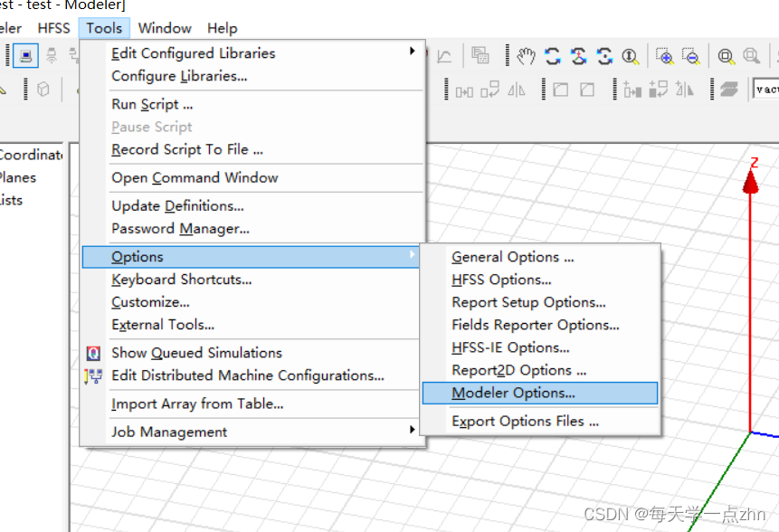Choose Open Command Window

195,178
